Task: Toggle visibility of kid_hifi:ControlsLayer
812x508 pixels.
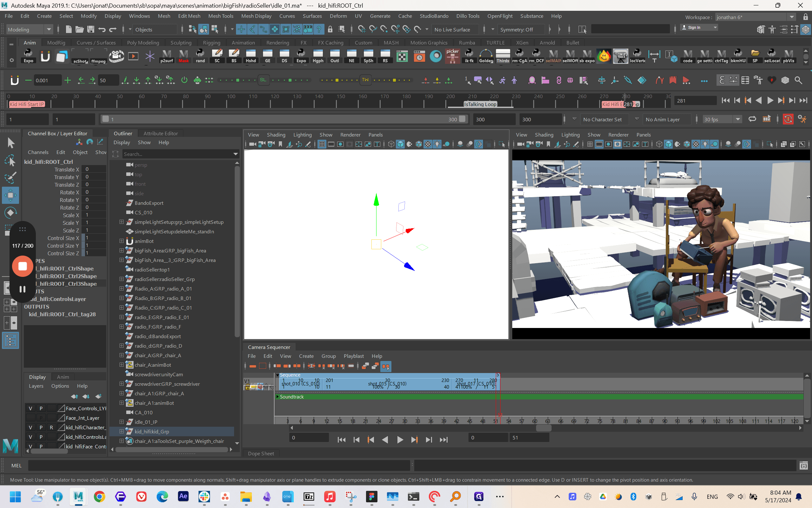Action: tap(30, 437)
